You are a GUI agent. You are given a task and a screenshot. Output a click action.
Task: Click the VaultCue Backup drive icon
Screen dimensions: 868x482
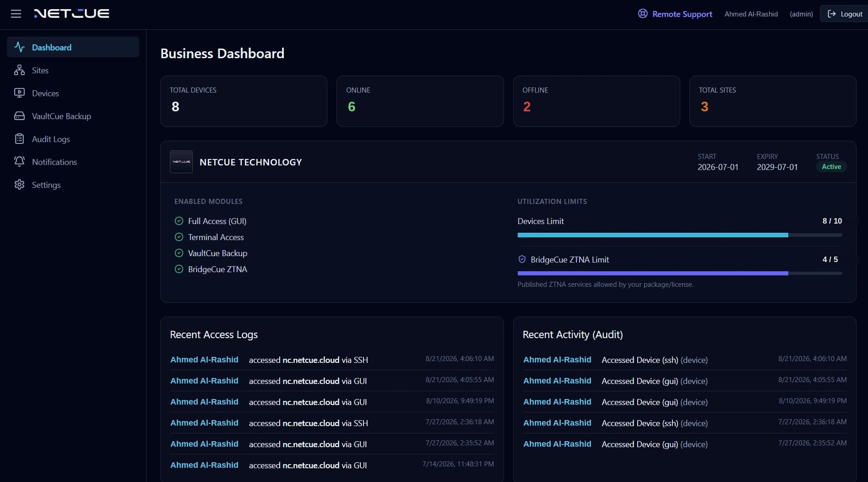coord(19,116)
